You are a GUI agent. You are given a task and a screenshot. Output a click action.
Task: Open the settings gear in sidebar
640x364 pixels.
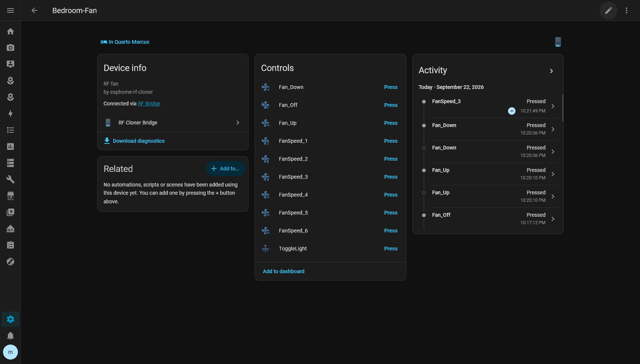point(10,319)
